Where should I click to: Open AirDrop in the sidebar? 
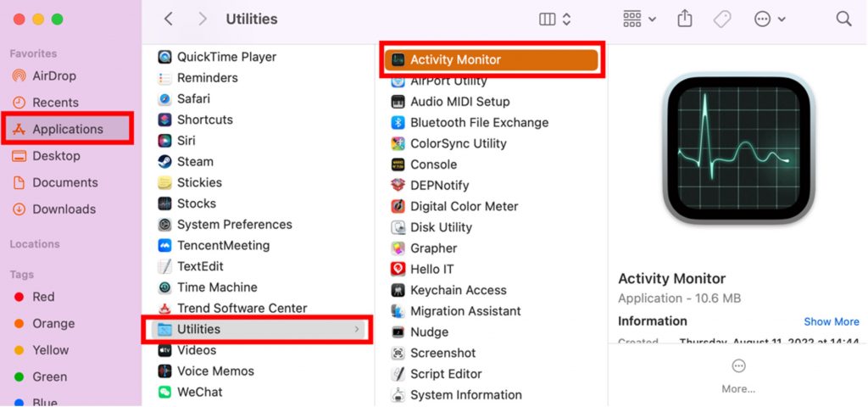(x=53, y=75)
